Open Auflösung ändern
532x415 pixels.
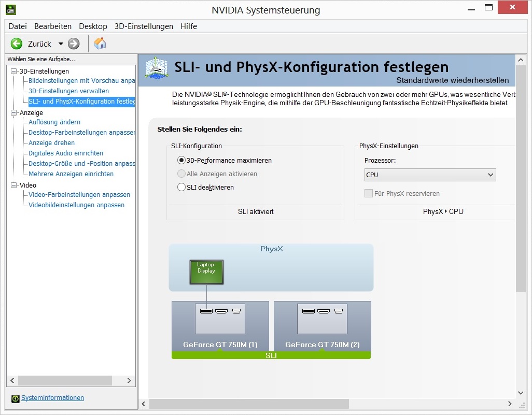(x=54, y=122)
